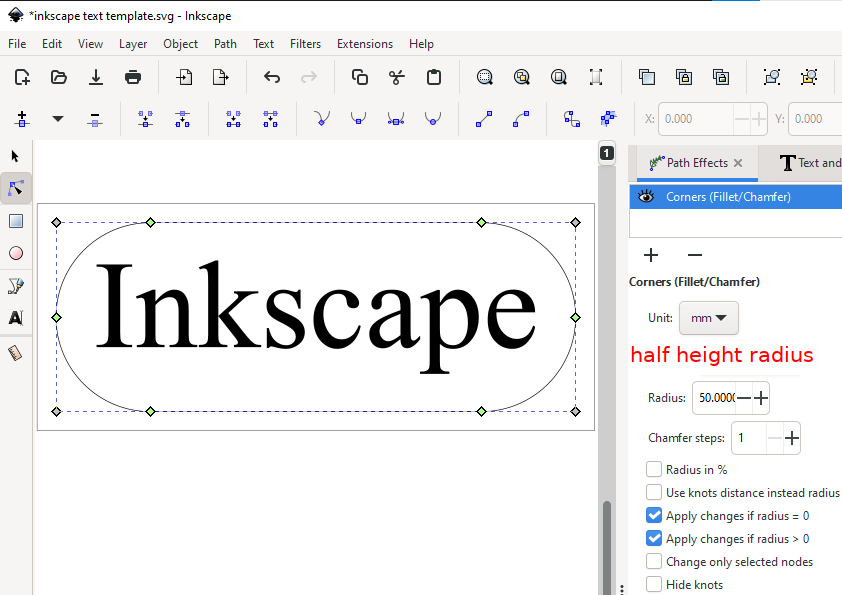Viewport: 842px width, 595px height.
Task: Open the Edit menu
Action: (x=52, y=44)
